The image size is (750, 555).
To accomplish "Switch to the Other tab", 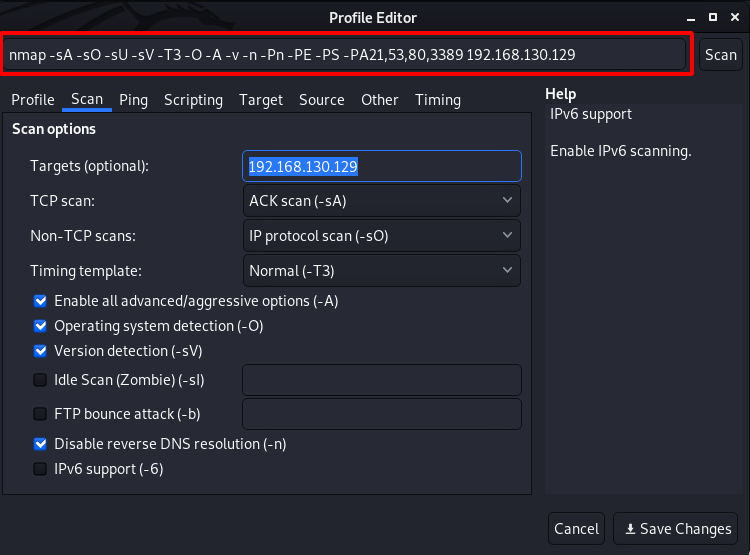I will coord(379,100).
